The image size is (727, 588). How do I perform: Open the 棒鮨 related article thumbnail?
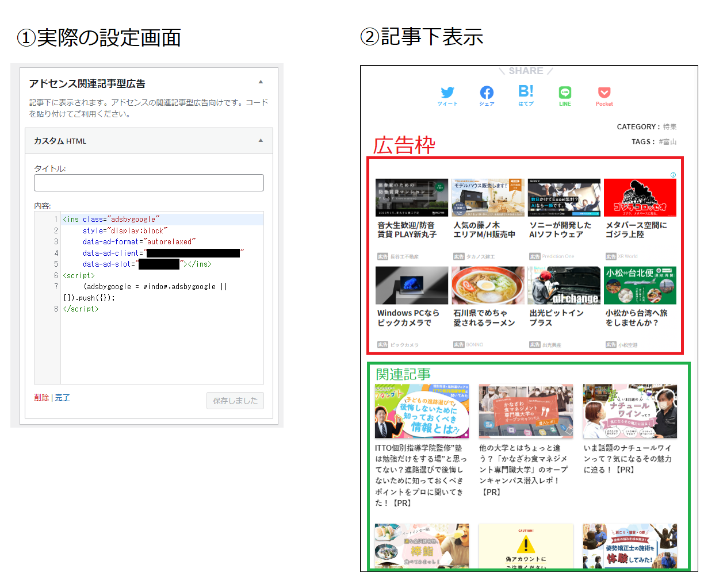pyautogui.click(x=422, y=545)
